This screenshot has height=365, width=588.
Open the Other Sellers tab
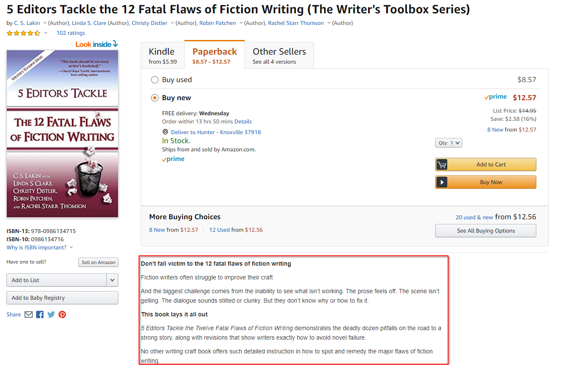pos(279,55)
